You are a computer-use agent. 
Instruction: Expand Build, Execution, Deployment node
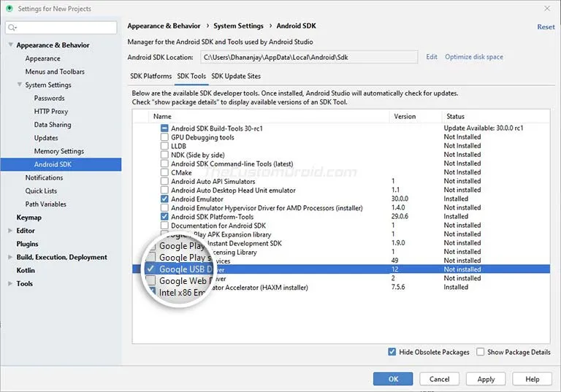coord(10,257)
